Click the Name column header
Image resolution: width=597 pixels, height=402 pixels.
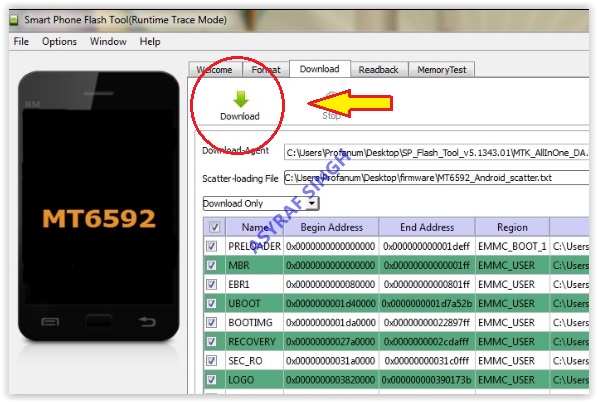255,227
